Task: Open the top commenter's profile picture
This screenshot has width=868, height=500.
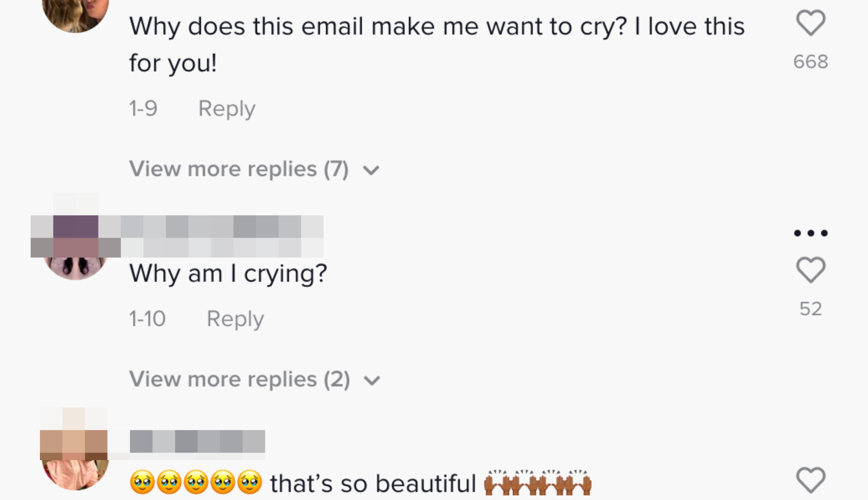Action: pos(76,14)
